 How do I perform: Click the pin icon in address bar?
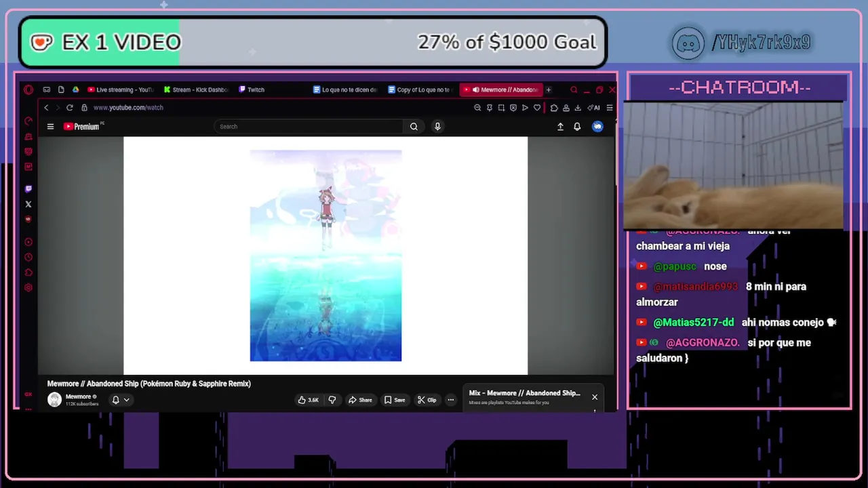(x=490, y=108)
